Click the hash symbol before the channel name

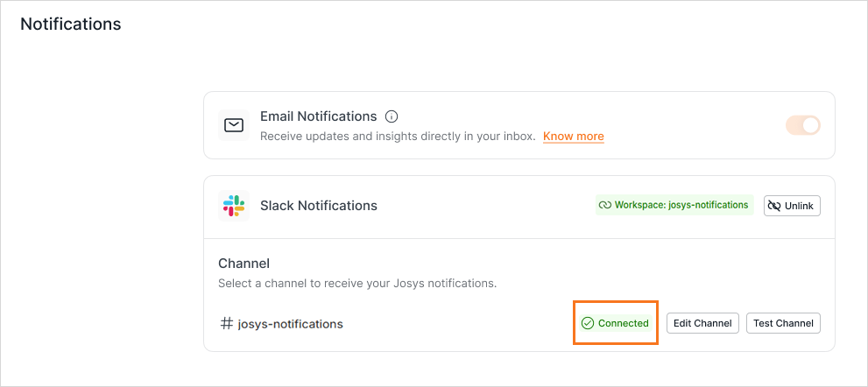(226, 323)
